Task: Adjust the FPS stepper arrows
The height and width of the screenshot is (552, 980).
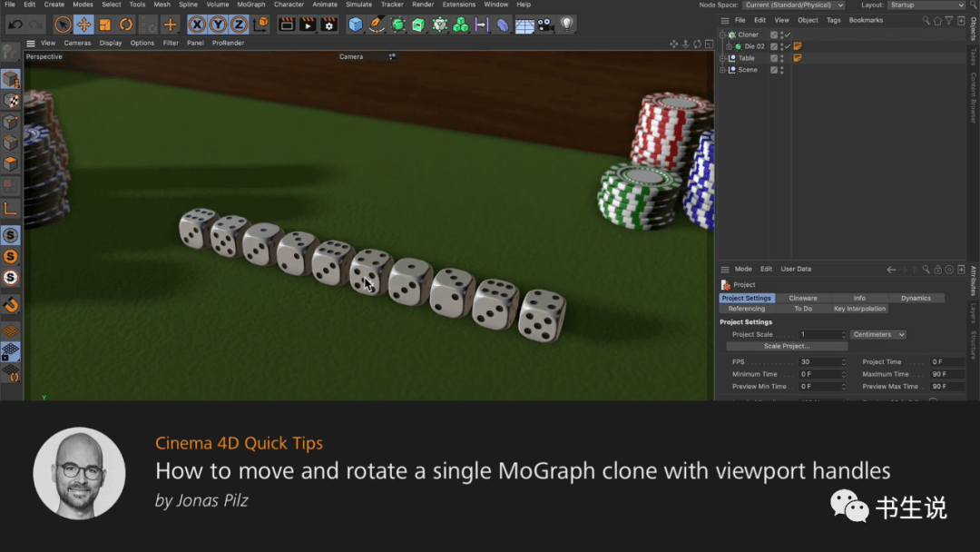Action: pos(843,362)
